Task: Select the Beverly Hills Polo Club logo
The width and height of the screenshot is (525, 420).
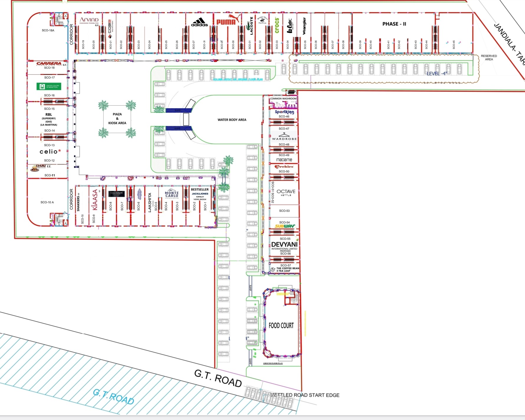Action: click(x=262, y=20)
